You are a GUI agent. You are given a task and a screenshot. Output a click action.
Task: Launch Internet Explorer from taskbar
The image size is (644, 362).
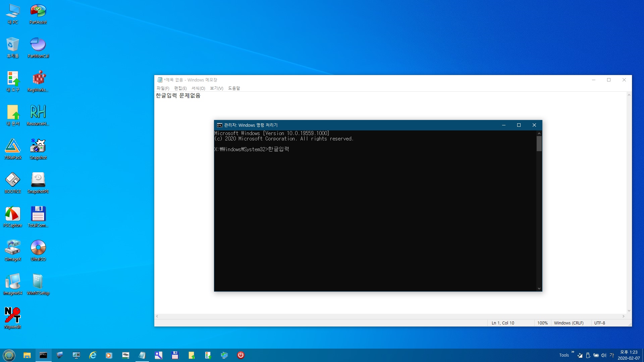coord(93,355)
